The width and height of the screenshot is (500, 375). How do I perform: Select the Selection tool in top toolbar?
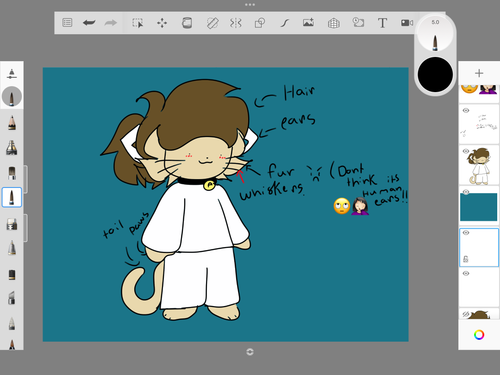pos(138,23)
